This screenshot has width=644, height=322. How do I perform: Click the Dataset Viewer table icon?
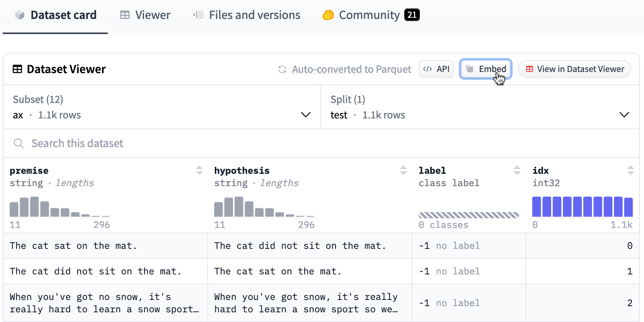point(17,69)
